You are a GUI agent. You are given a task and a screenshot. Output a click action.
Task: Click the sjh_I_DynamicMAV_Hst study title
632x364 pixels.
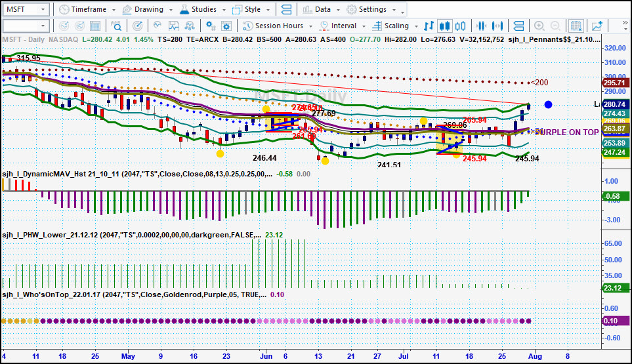pos(137,174)
